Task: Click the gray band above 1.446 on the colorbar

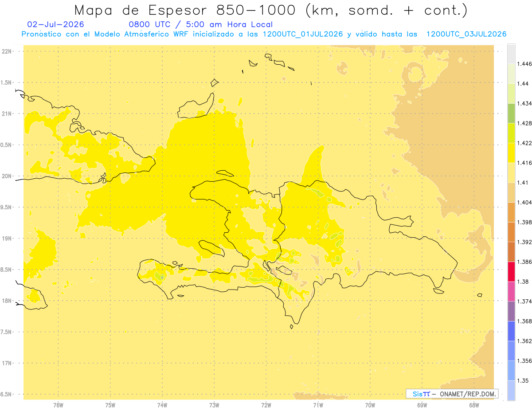Action: pos(511,54)
